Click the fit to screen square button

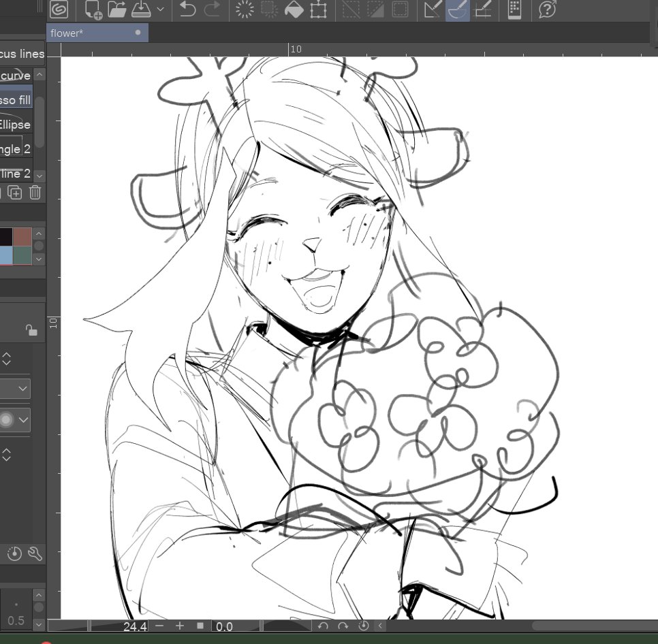pyautogui.click(x=200, y=626)
